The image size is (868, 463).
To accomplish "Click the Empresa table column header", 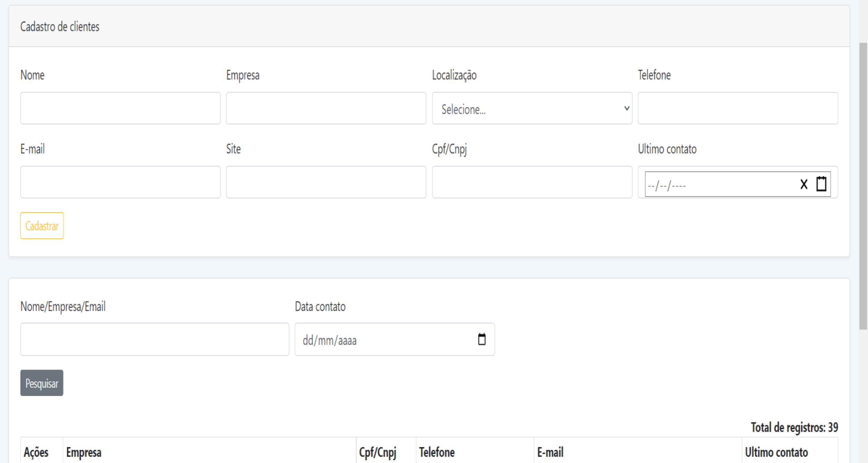I will (84, 452).
